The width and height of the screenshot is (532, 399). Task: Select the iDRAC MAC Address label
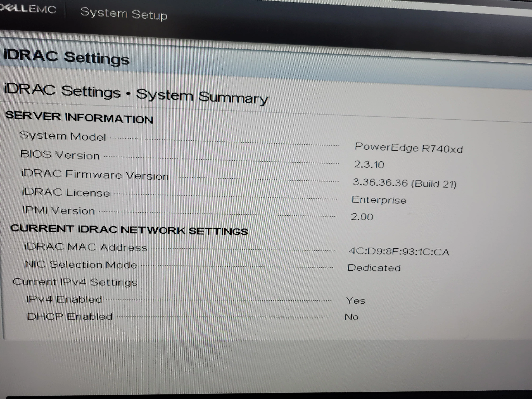point(86,247)
